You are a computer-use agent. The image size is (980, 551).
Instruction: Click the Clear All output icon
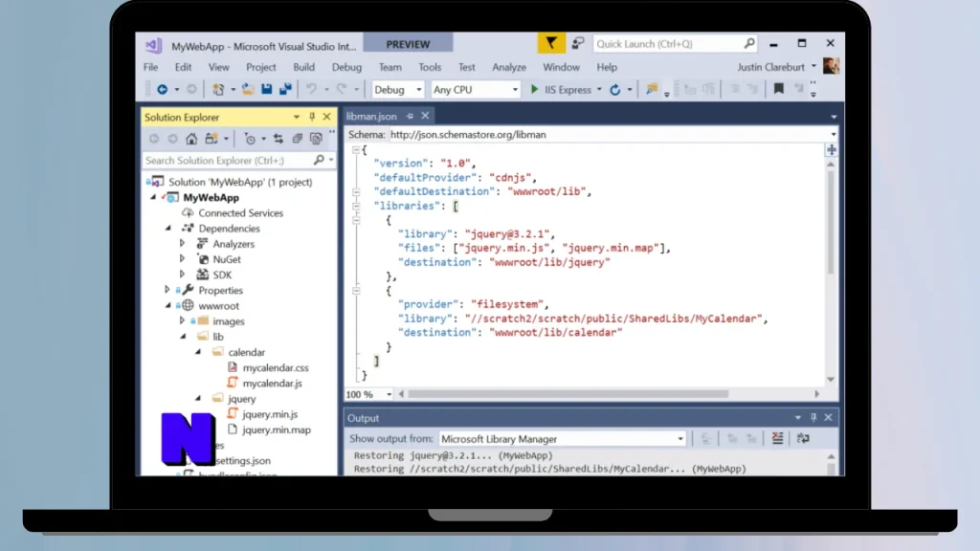(x=777, y=438)
